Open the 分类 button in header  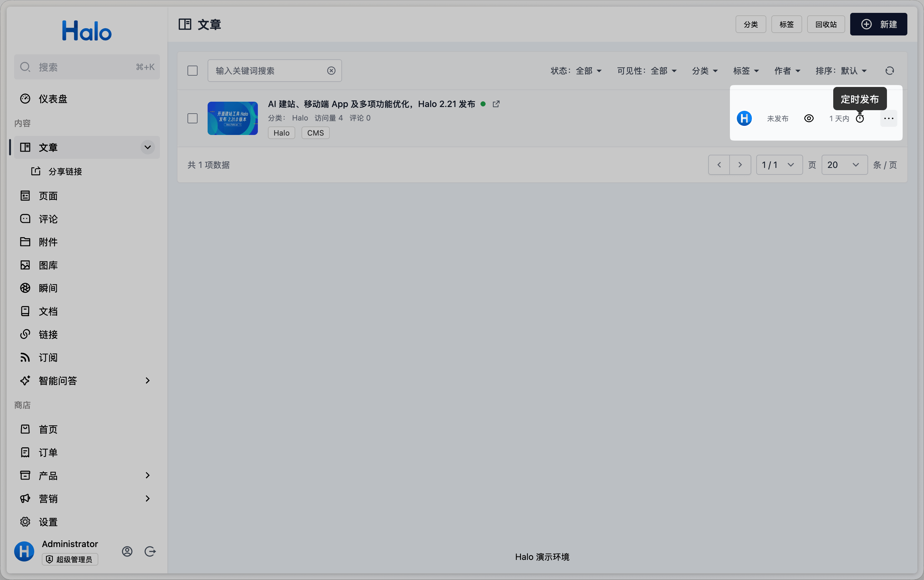751,24
